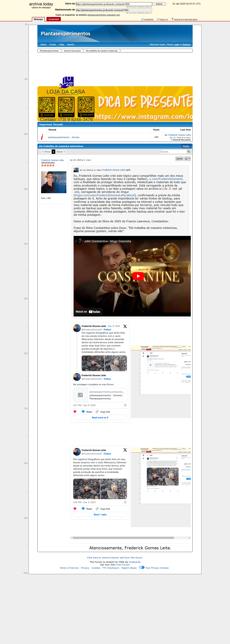Click page 1 pagination button

pyautogui.click(x=53, y=152)
